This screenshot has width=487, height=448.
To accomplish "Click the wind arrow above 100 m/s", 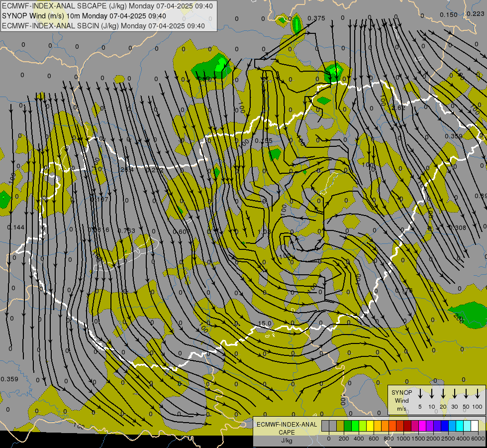I will pos(478,394).
